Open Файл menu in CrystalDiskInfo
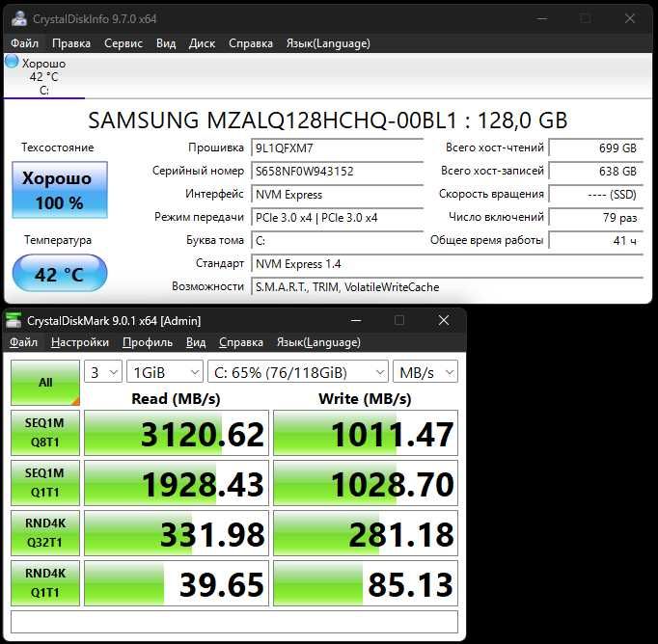Viewport: 658px width, 644px height. click(24, 43)
